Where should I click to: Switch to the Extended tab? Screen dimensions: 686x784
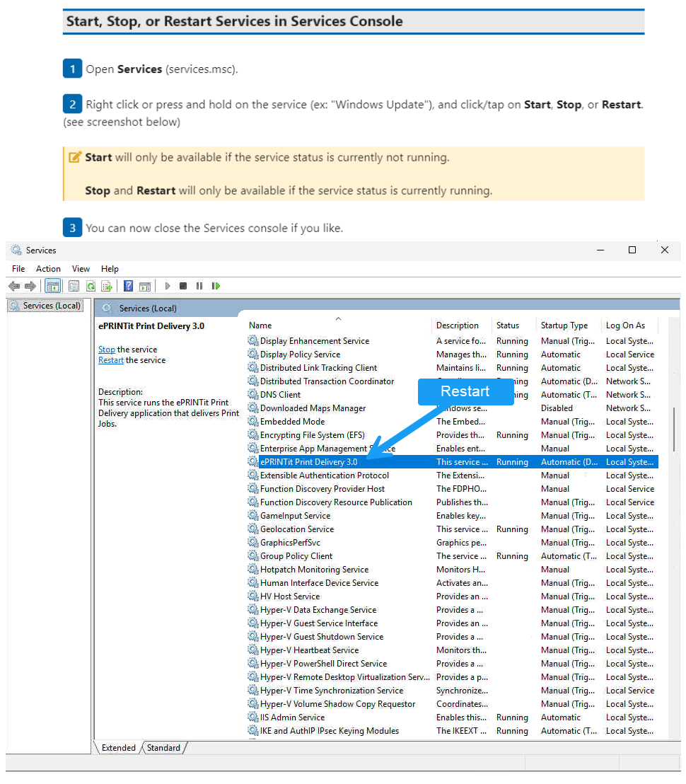click(x=118, y=747)
